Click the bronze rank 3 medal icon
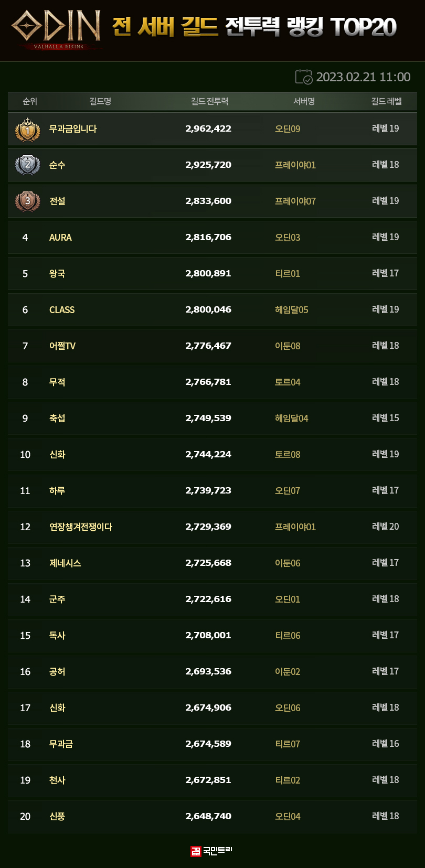 [x=28, y=201]
